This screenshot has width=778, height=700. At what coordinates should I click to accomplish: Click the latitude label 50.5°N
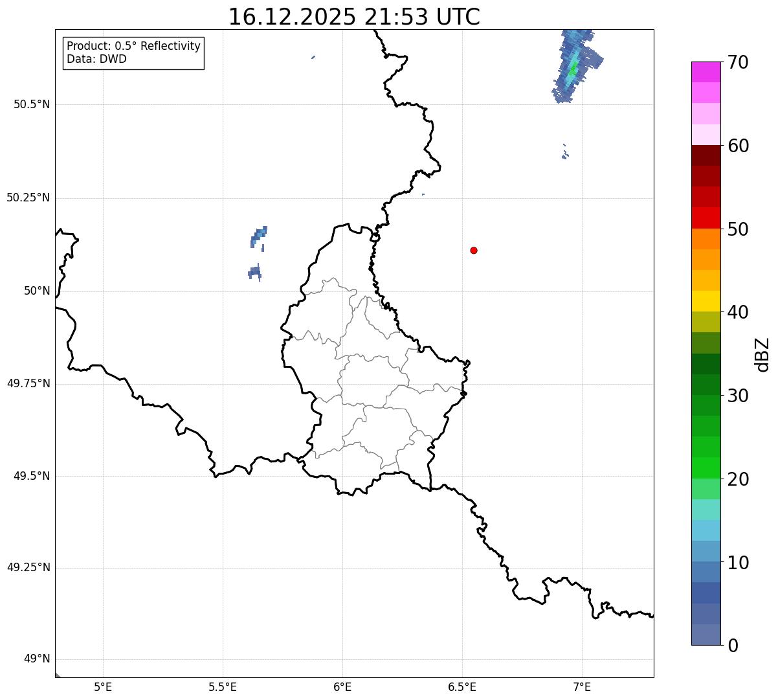pyautogui.click(x=32, y=104)
